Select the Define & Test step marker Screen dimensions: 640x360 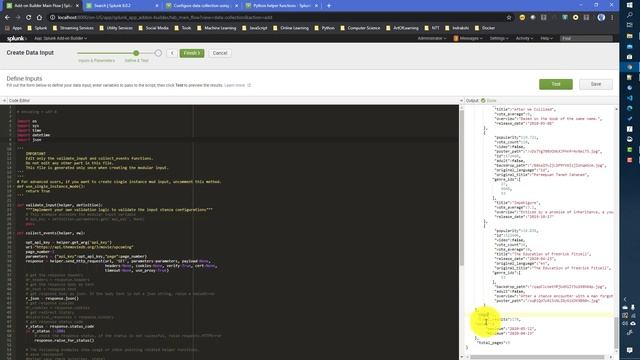click(x=136, y=53)
